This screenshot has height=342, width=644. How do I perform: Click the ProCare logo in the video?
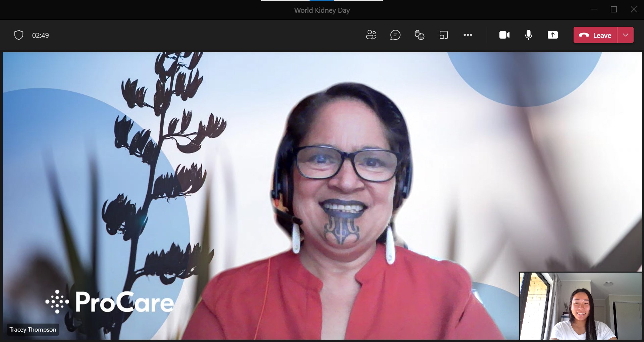[110, 302]
